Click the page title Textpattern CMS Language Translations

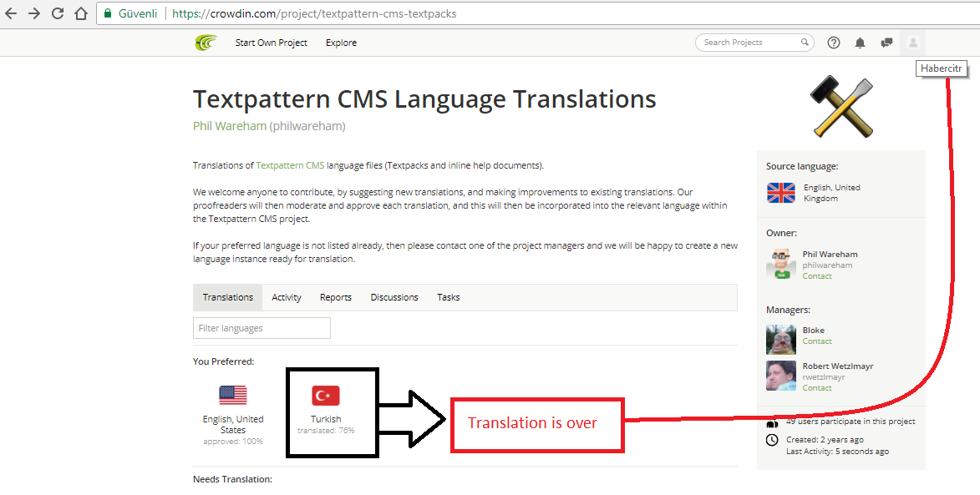[424, 98]
